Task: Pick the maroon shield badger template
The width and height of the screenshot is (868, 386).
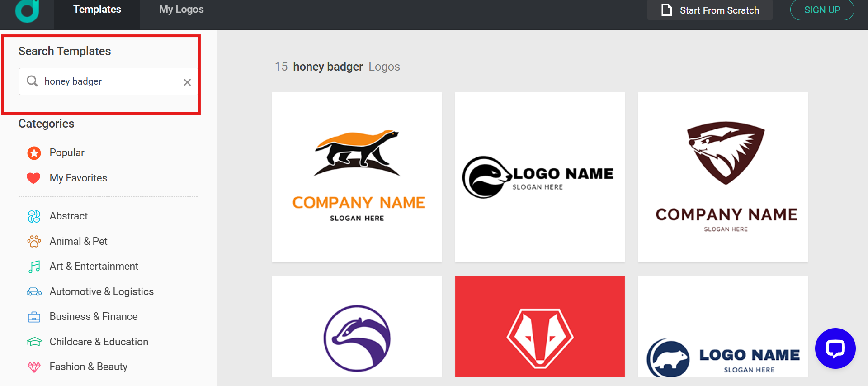Action: click(x=723, y=177)
